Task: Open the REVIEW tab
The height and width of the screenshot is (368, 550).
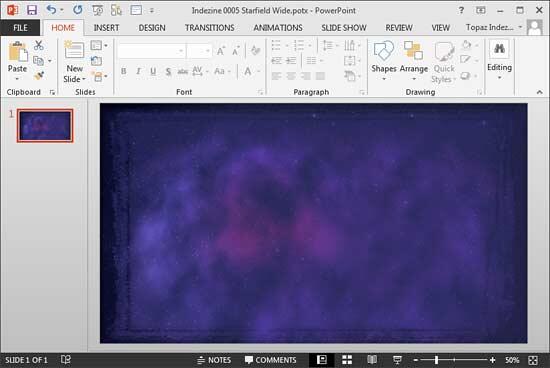Action: pyautogui.click(x=399, y=28)
